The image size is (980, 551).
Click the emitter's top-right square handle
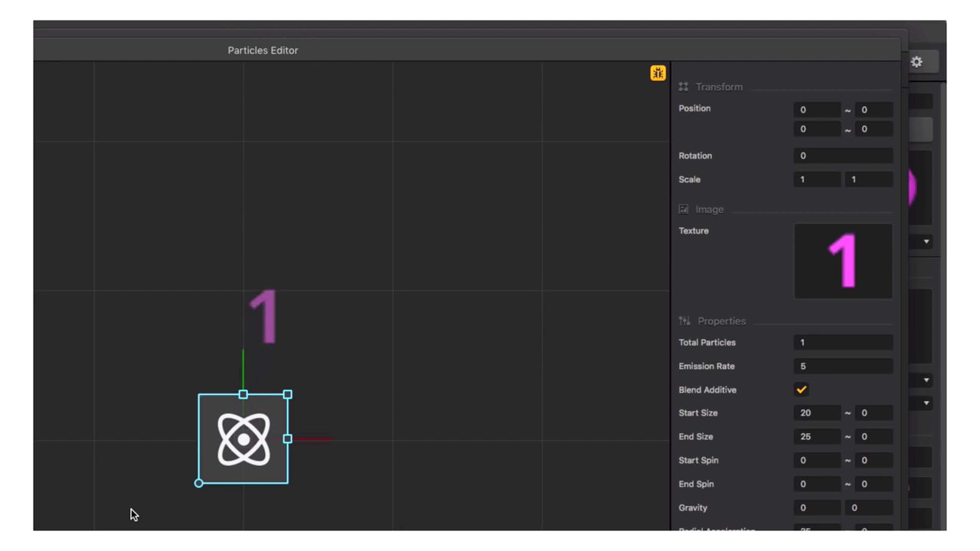[288, 394]
